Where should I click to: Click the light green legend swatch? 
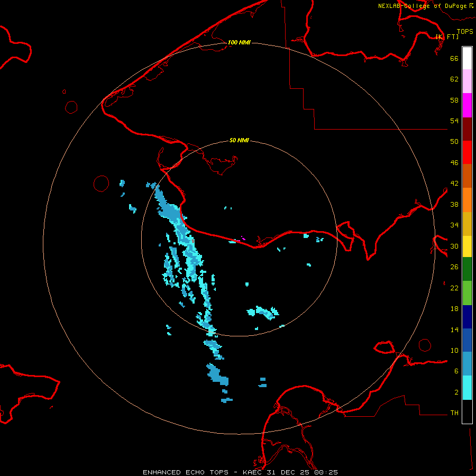coord(467,293)
